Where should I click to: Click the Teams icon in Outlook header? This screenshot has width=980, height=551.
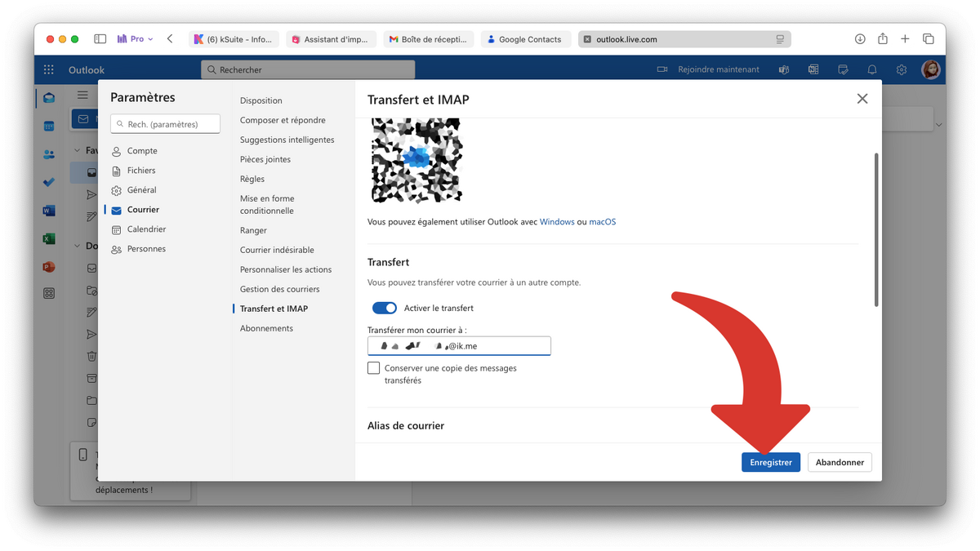pyautogui.click(x=784, y=69)
